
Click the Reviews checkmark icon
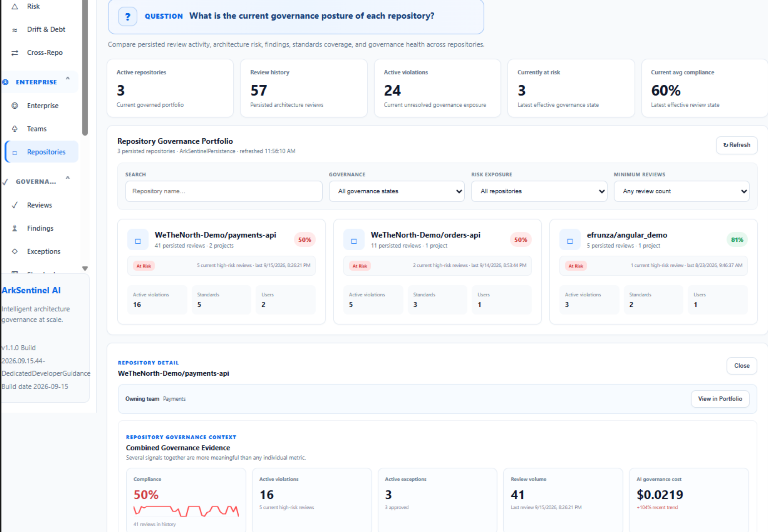15,205
